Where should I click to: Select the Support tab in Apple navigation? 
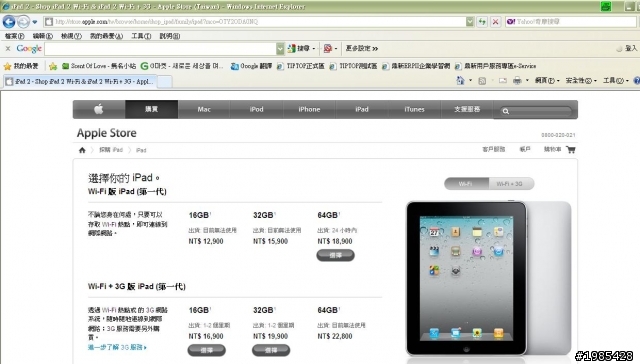click(x=467, y=109)
